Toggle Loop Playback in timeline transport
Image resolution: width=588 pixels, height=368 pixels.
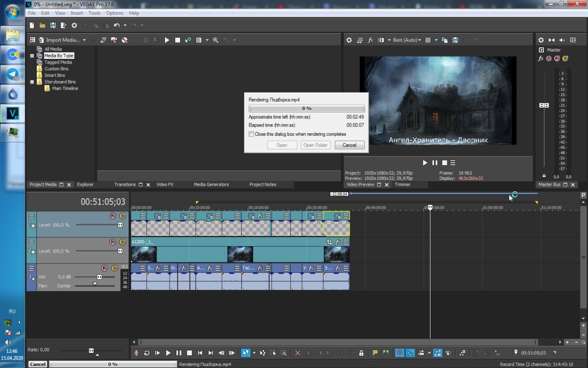147,353
